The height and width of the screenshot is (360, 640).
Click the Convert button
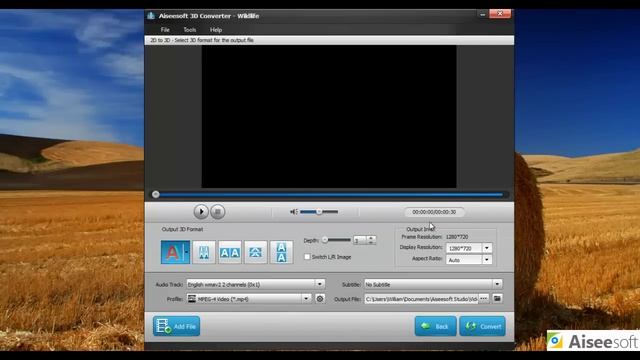[482, 326]
